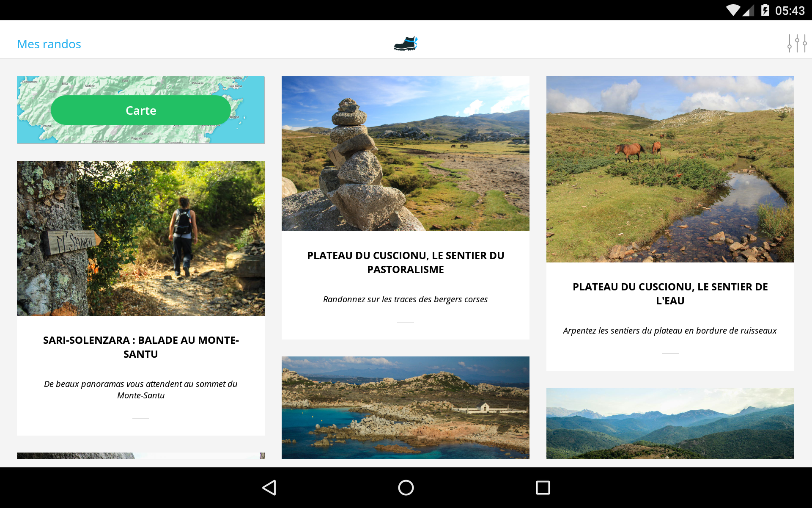
Task: Select the Sentier de l'Eau hike title
Action: point(670,294)
